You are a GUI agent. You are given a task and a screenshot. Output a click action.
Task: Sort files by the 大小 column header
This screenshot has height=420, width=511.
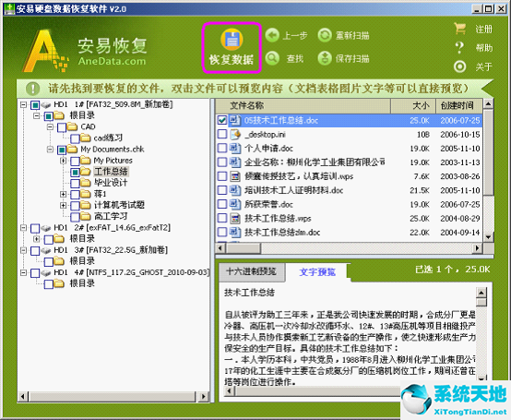[x=413, y=105]
